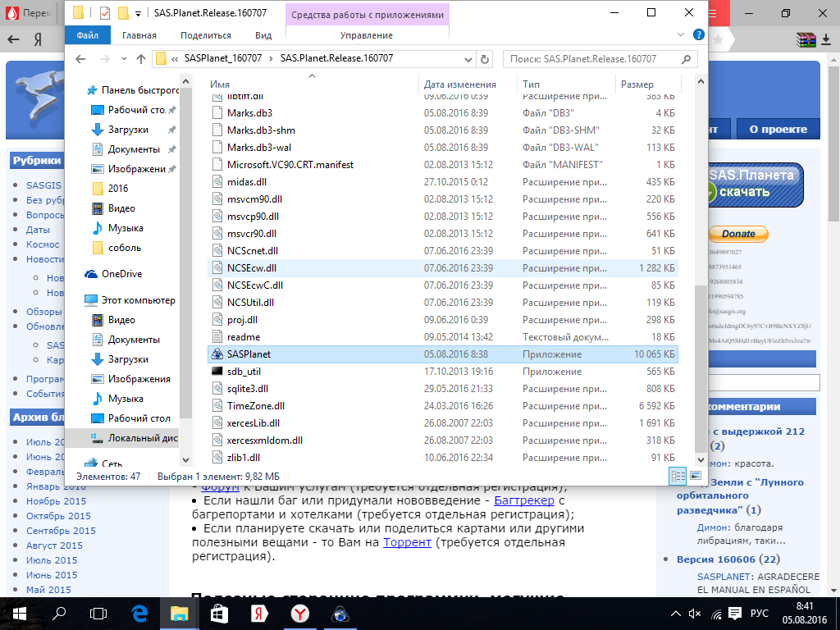The height and width of the screenshot is (630, 840).
Task: Click navigation pane scroll down arrow
Action: tap(186, 459)
